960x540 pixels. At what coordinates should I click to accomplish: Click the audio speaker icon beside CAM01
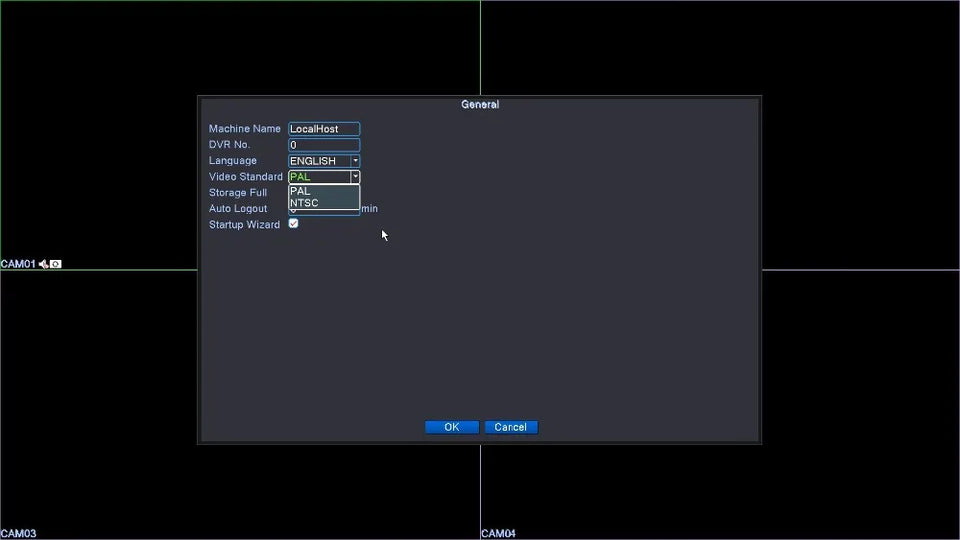point(43,264)
